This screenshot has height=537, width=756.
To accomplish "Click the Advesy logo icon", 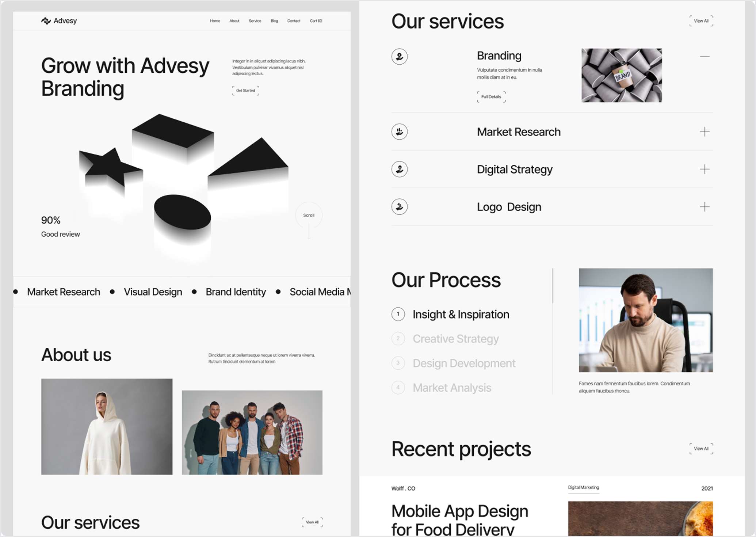I will click(x=46, y=21).
